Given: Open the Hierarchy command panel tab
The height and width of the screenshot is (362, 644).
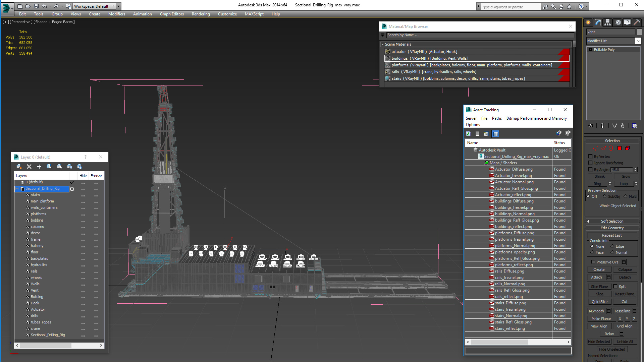Looking at the screenshot, I should (607, 22).
